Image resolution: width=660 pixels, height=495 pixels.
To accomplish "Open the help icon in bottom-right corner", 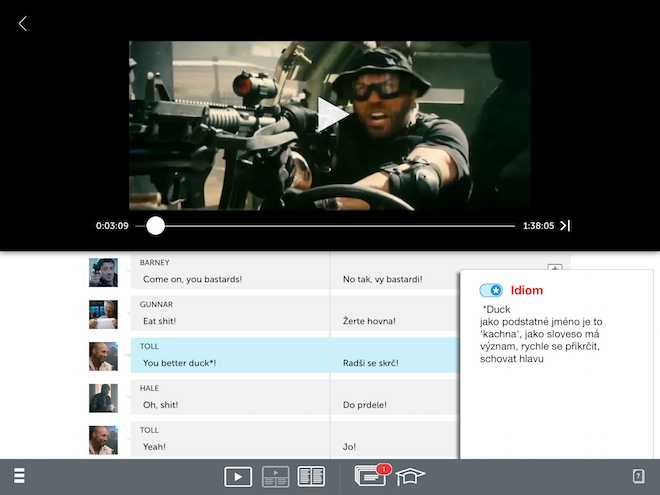I will [638, 476].
